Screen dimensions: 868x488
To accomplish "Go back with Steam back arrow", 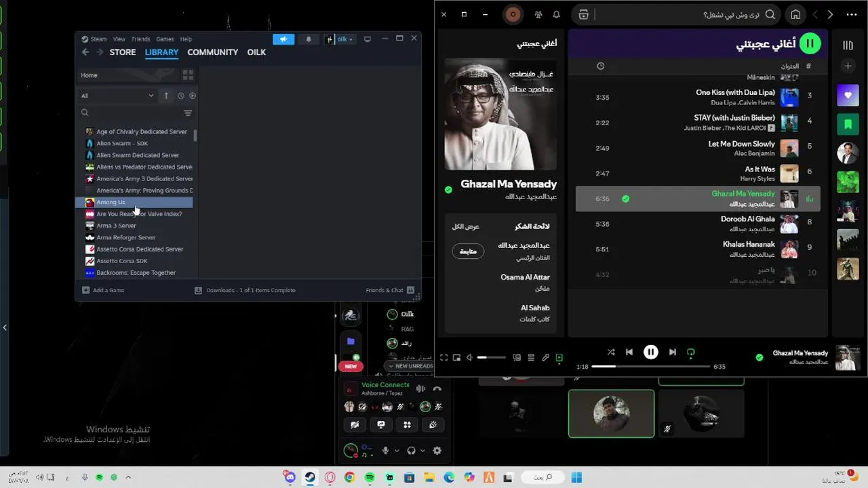I will click(85, 52).
